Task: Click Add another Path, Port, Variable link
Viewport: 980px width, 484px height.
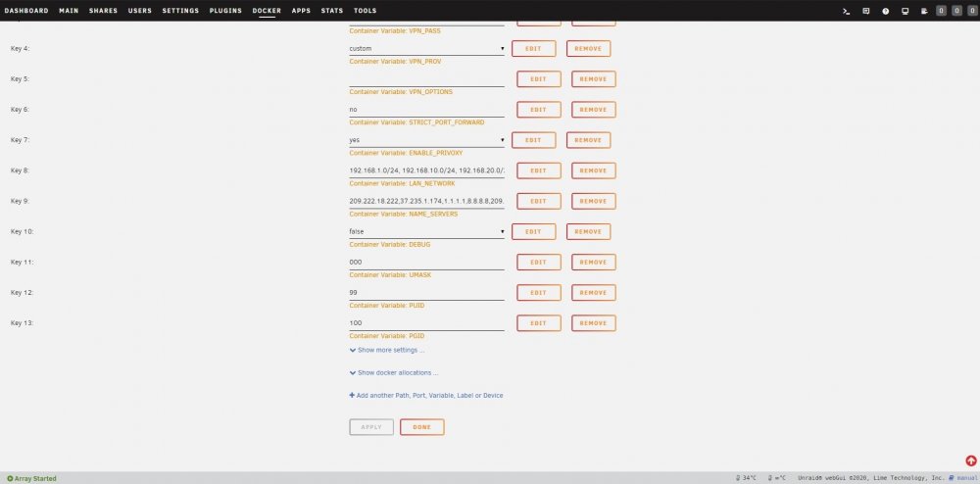Action: pyautogui.click(x=426, y=396)
